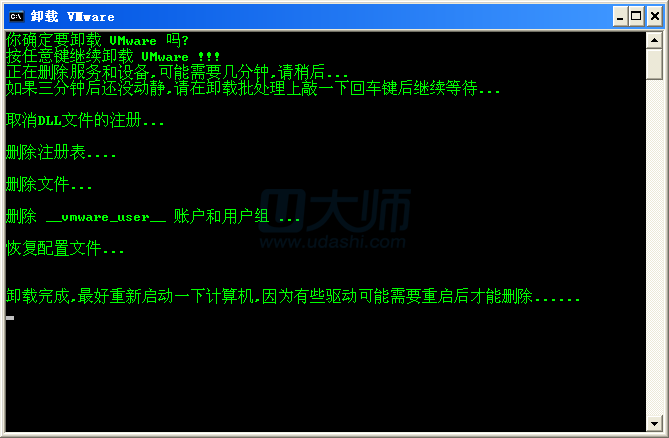Click the line 你确定要卸载 VMware 吗?

[97, 41]
